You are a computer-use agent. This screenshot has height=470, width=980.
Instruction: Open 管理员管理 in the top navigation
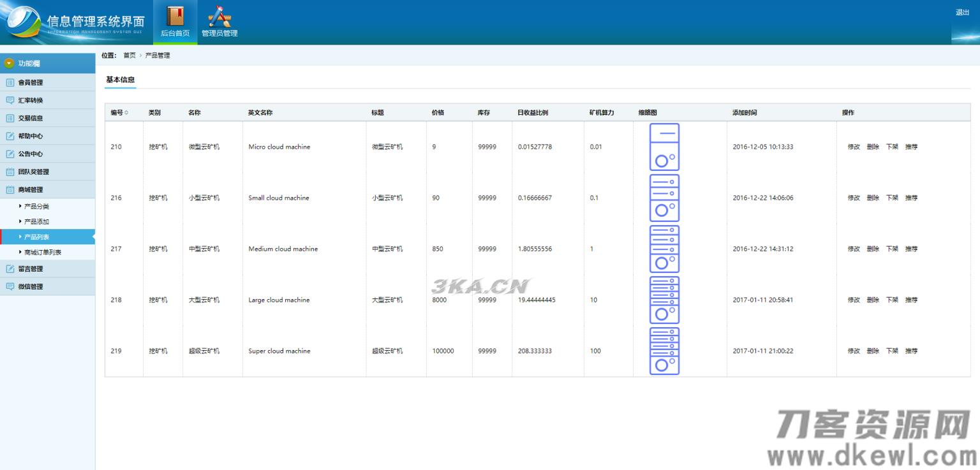coord(219,22)
